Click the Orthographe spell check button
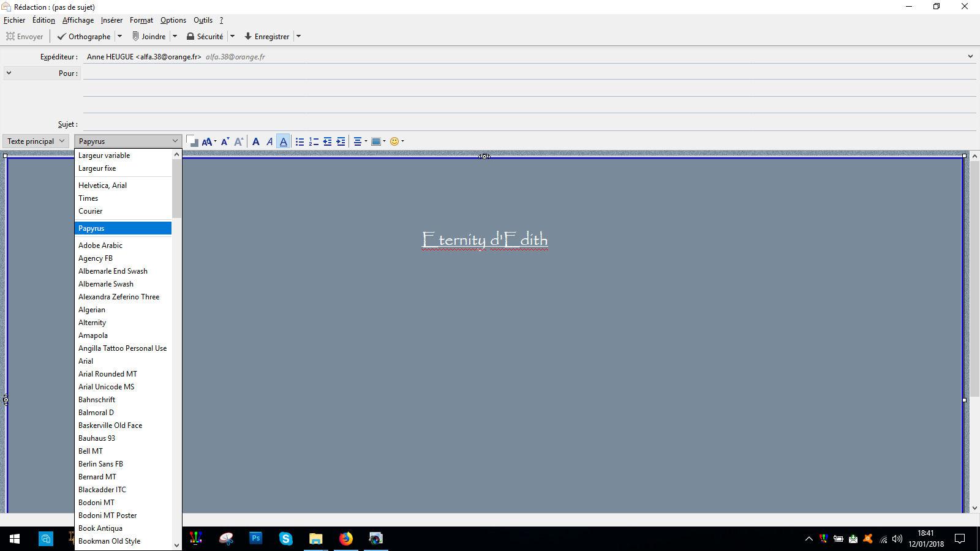 [84, 36]
